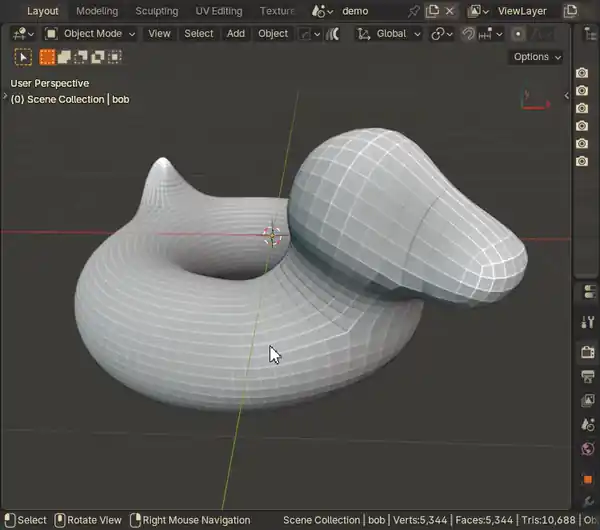Choose Set New Selection mode (orange square)
The height and width of the screenshot is (530, 600).
coord(47,57)
